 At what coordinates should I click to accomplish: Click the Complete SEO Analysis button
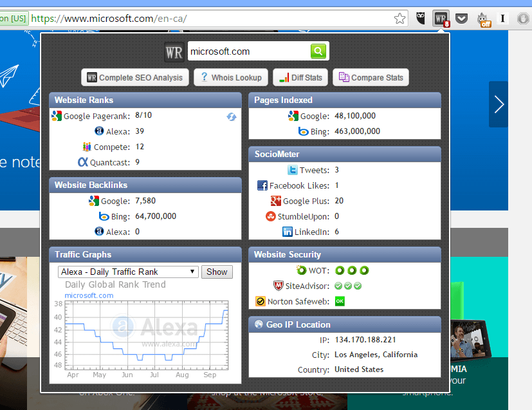[x=135, y=78]
